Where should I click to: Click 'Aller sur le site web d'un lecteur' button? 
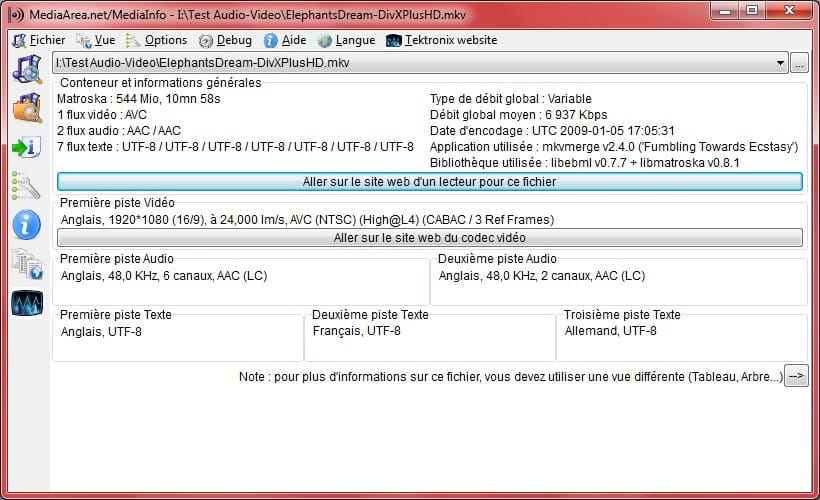point(429,181)
